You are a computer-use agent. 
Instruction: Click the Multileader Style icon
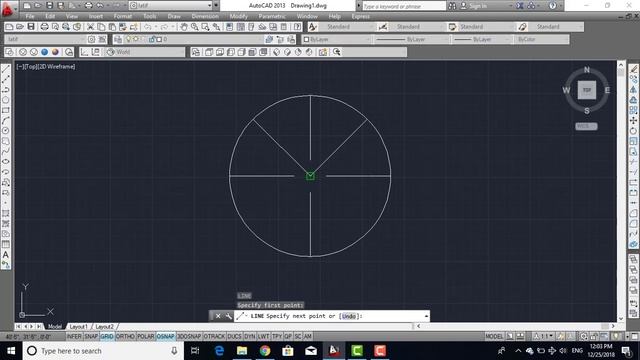[522, 27]
